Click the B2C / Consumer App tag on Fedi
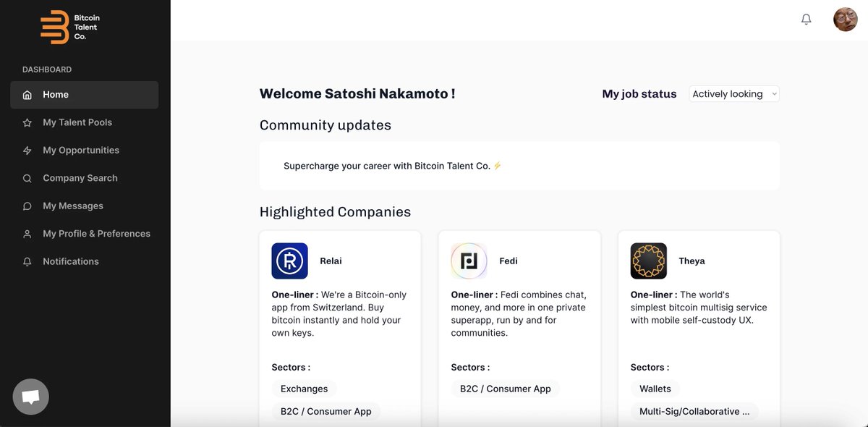The height and width of the screenshot is (427, 868). [x=506, y=389]
